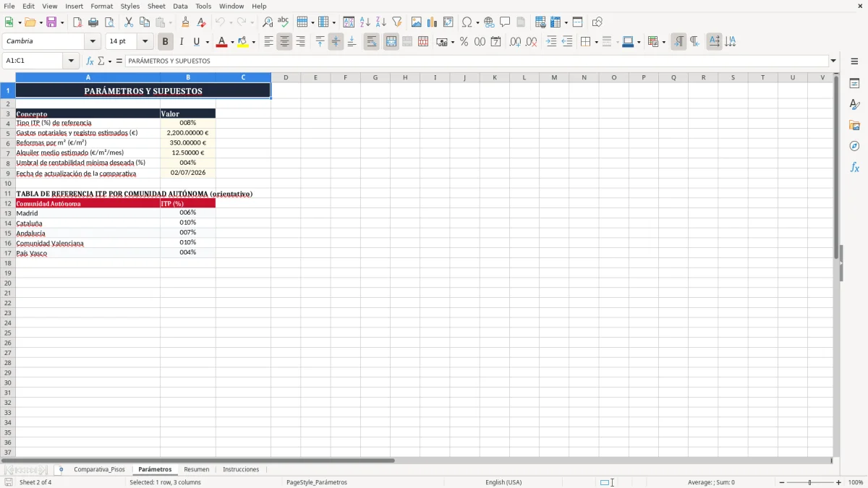Click the 100% zoom level
The image size is (868, 488).
tap(856, 482)
